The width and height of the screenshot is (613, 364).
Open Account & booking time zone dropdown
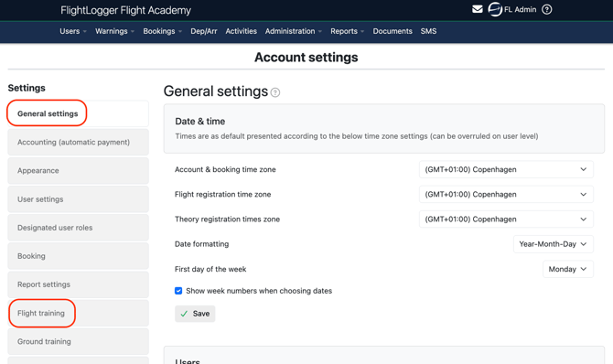point(506,169)
